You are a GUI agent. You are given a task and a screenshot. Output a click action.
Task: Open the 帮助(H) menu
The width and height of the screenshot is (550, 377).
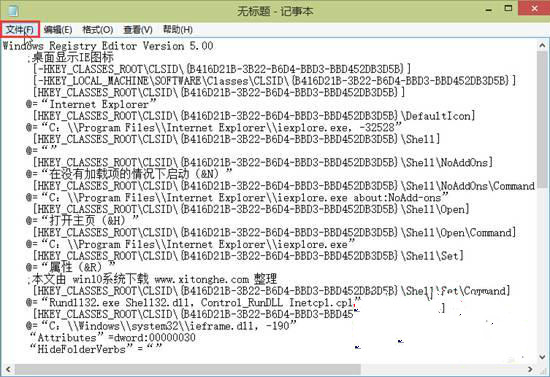[178, 29]
